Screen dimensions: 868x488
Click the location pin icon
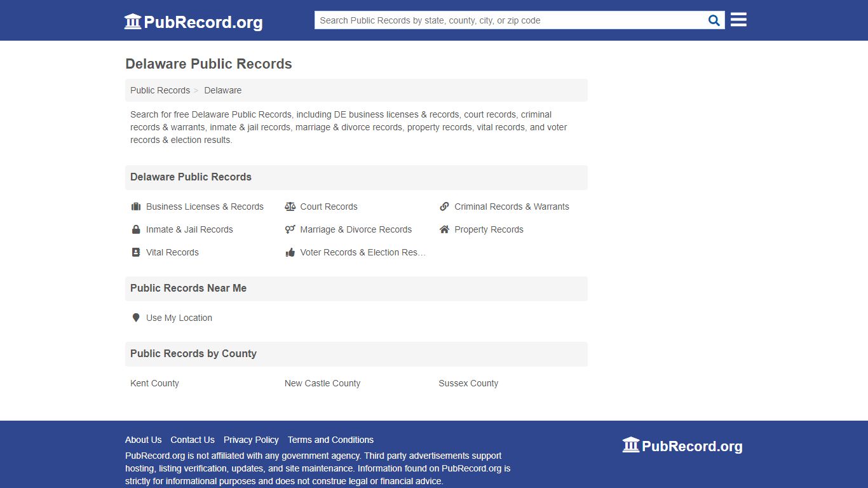point(136,318)
